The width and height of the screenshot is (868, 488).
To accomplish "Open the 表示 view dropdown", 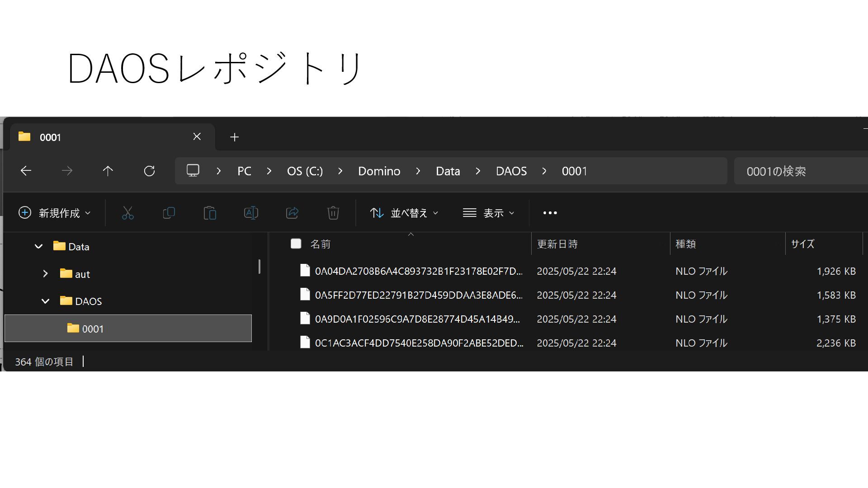I will coord(488,213).
